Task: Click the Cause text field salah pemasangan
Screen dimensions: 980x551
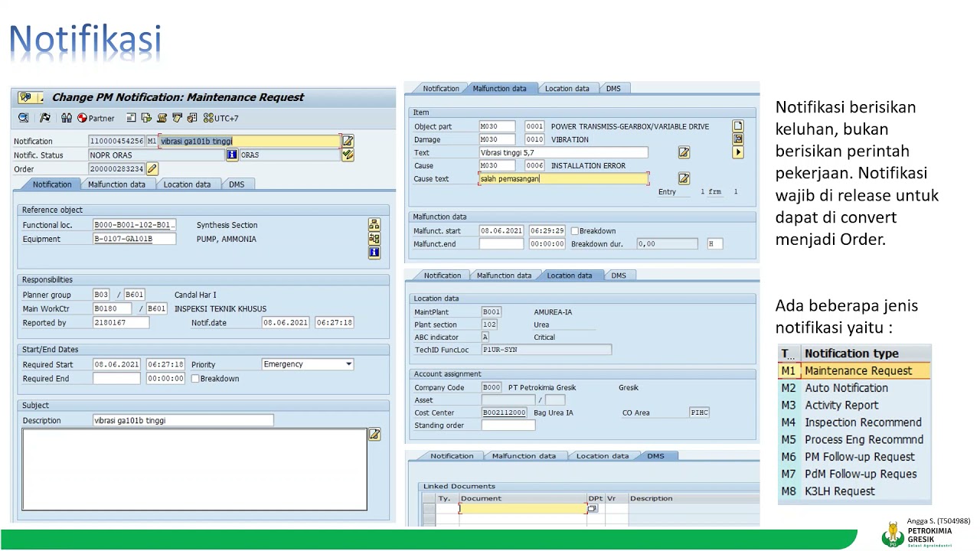Action: point(563,178)
